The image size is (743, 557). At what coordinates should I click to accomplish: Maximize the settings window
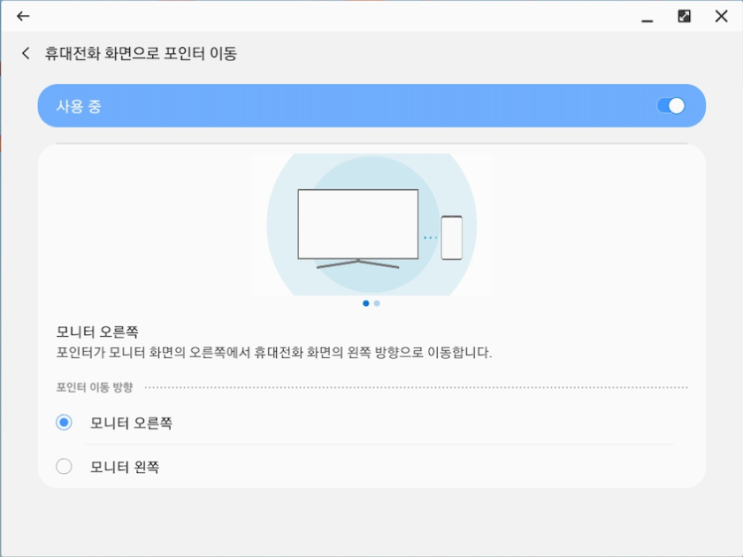[684, 16]
